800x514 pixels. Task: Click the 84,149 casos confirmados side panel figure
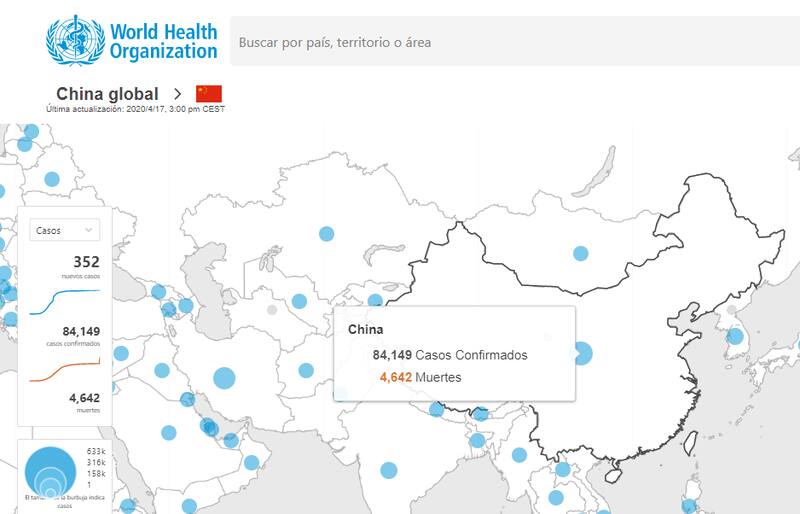(x=80, y=332)
